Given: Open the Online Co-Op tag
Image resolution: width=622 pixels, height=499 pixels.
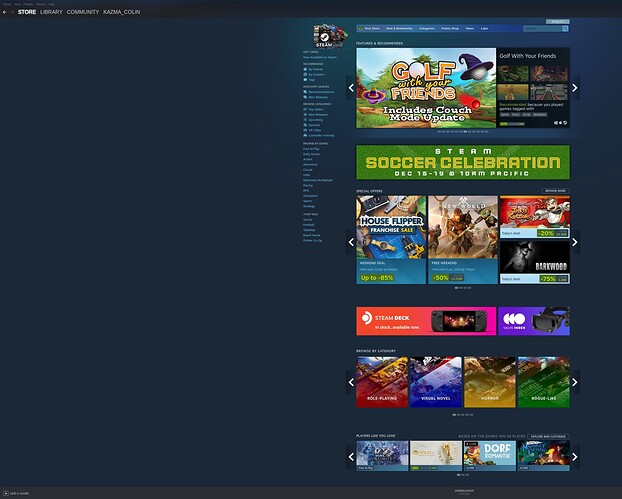Looking at the screenshot, I should (313, 240).
